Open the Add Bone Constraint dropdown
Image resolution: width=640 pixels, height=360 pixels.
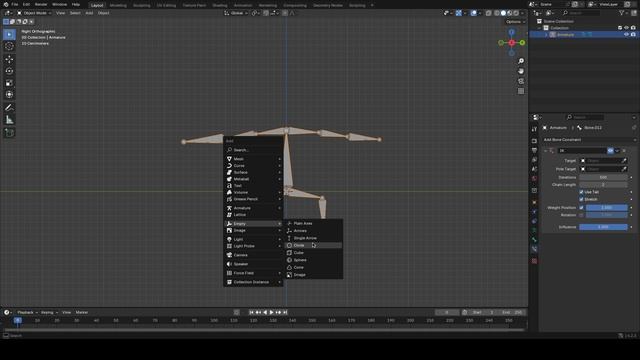[x=589, y=140]
